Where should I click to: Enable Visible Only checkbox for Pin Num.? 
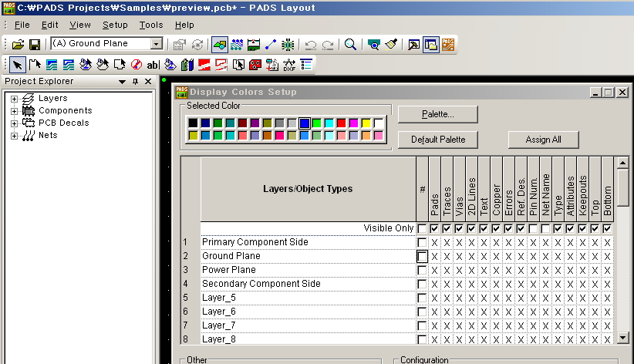[533, 229]
